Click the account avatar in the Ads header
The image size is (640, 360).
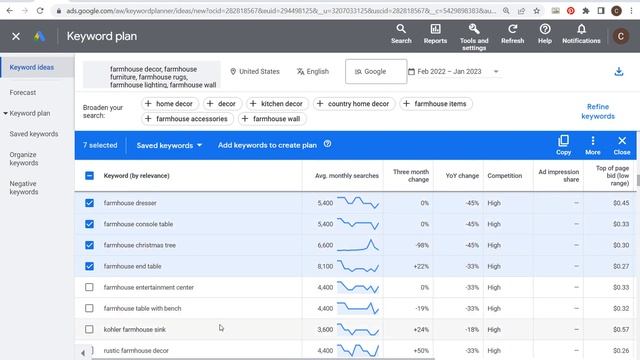[621, 36]
